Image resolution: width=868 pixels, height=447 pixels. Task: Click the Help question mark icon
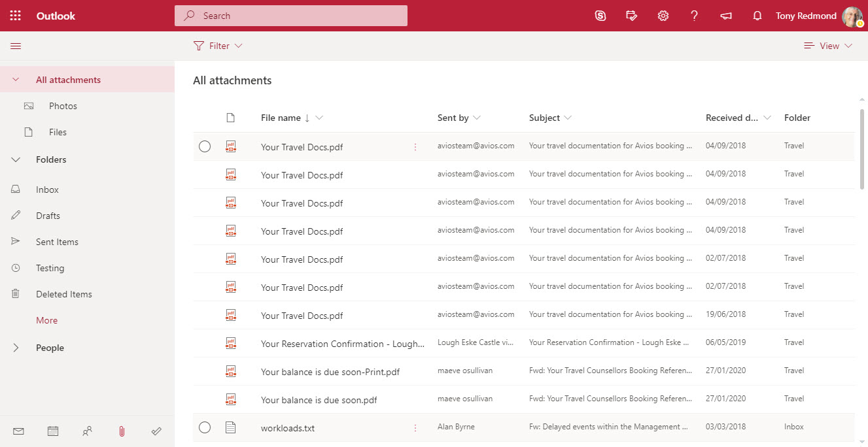(695, 16)
